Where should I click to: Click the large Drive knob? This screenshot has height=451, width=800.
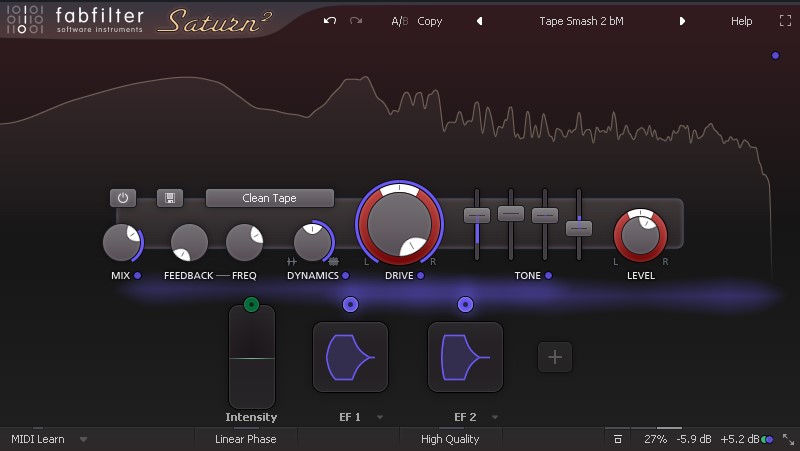click(399, 223)
